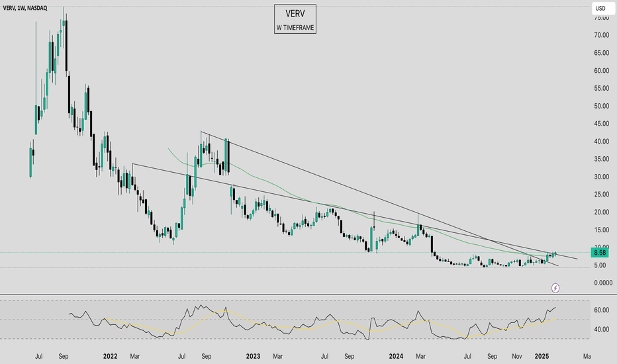
Task: Click the Nov label on time axis
Action: pyautogui.click(x=516, y=356)
